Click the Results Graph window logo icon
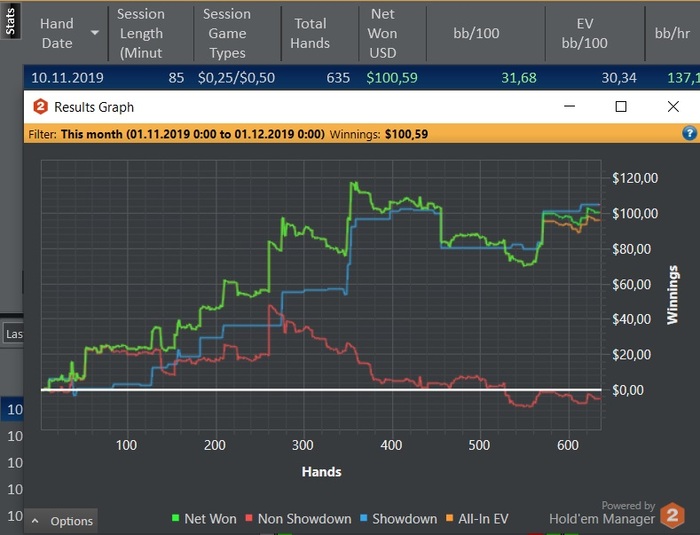Viewport: 700px width, 535px height. tap(41, 107)
